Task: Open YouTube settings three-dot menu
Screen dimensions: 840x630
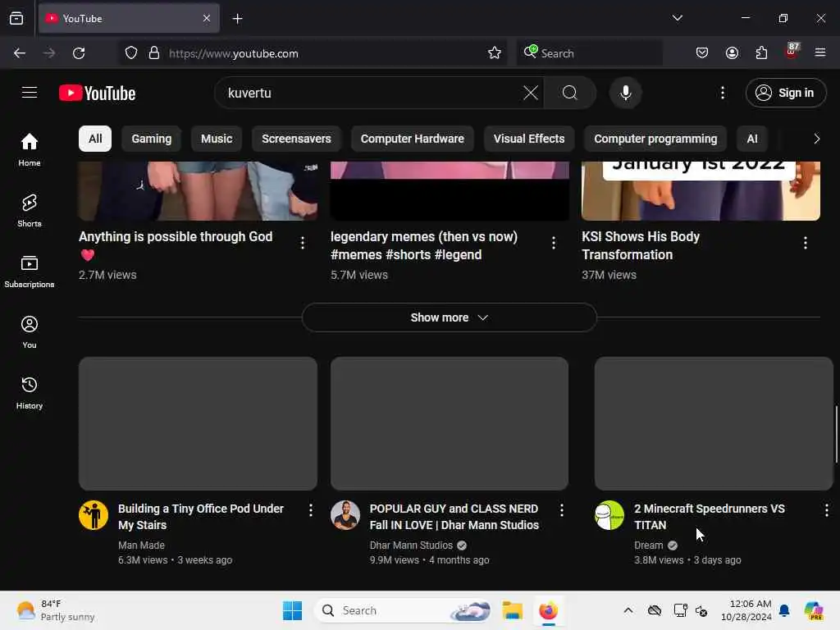Action: 722,93
